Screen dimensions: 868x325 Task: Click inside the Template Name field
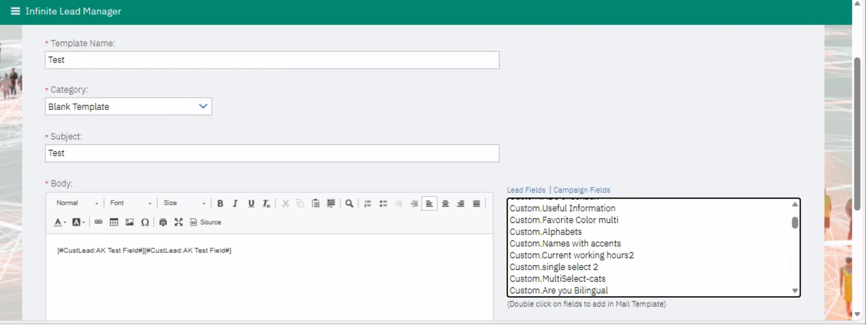(x=272, y=60)
